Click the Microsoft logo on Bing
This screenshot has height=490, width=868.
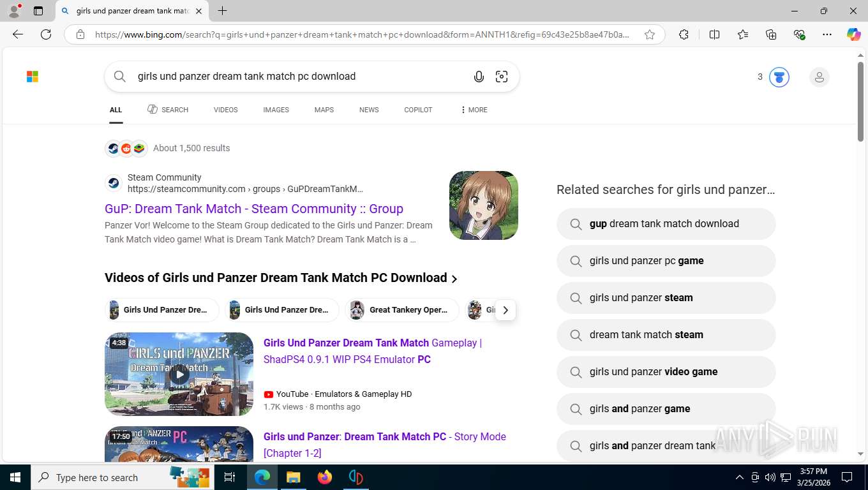point(33,77)
